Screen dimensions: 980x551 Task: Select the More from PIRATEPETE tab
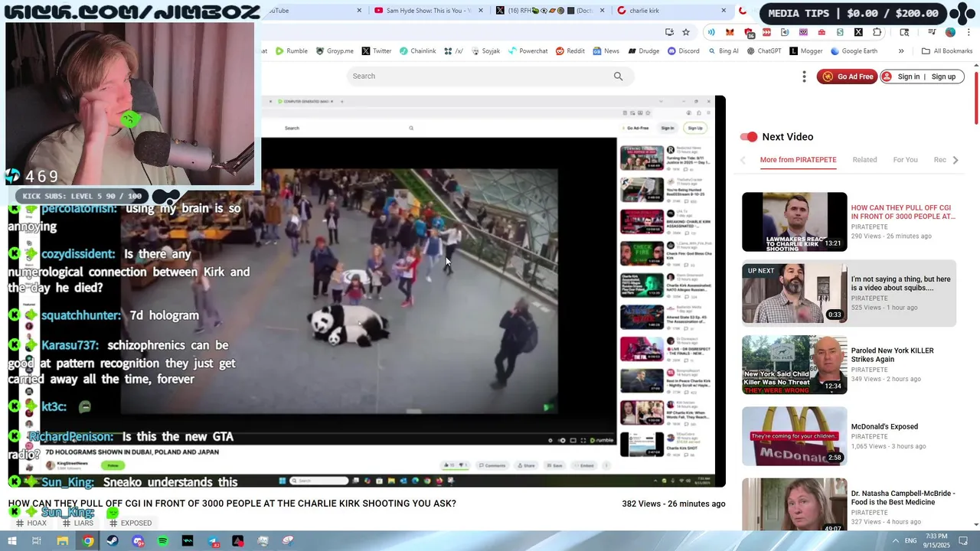tap(798, 160)
